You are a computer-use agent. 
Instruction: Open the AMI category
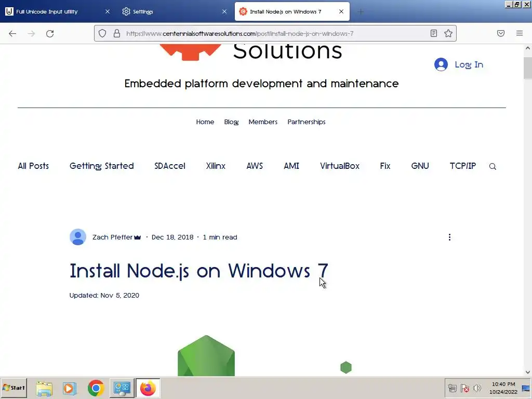point(291,166)
